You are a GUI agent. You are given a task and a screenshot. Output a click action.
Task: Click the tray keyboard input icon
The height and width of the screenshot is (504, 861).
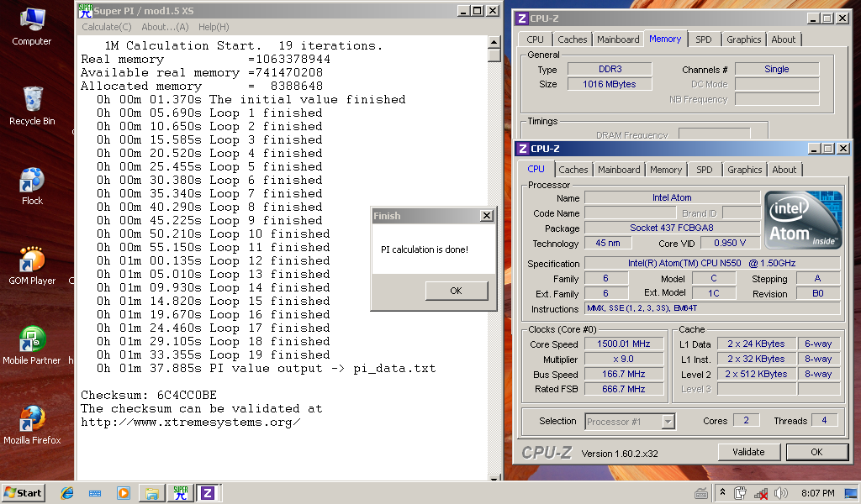click(x=701, y=494)
